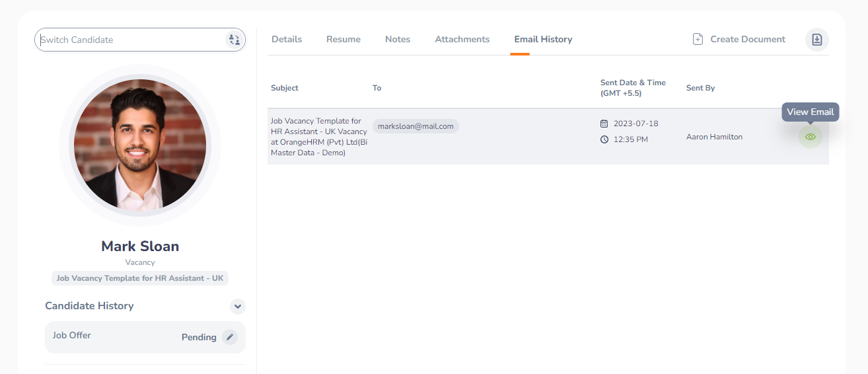Screen dimensions: 868x374
Task: Click the marksloan@mail.com recipient chip
Action: [416, 126]
